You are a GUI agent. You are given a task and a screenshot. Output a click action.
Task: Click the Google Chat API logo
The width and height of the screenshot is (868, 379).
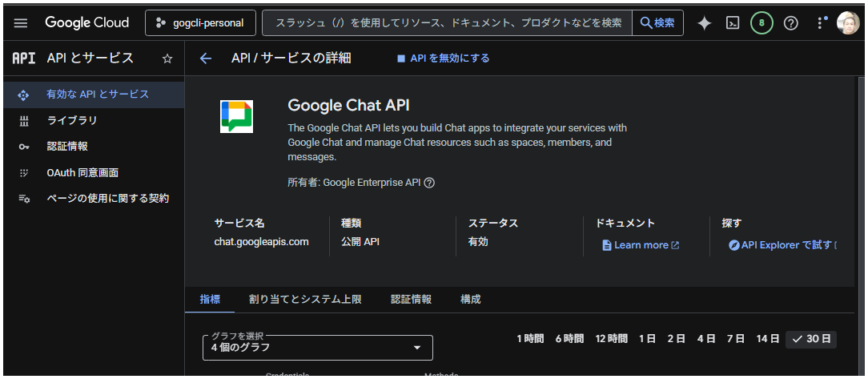click(x=236, y=116)
